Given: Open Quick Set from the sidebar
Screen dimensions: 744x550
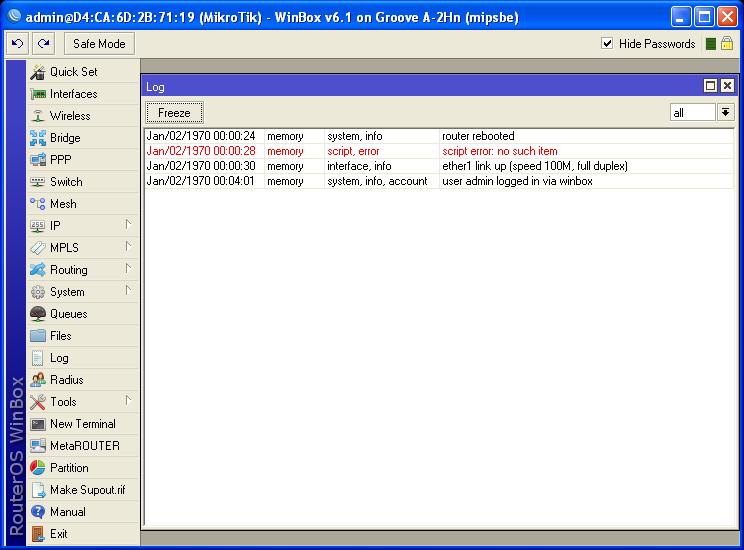Looking at the screenshot, I should point(74,72).
